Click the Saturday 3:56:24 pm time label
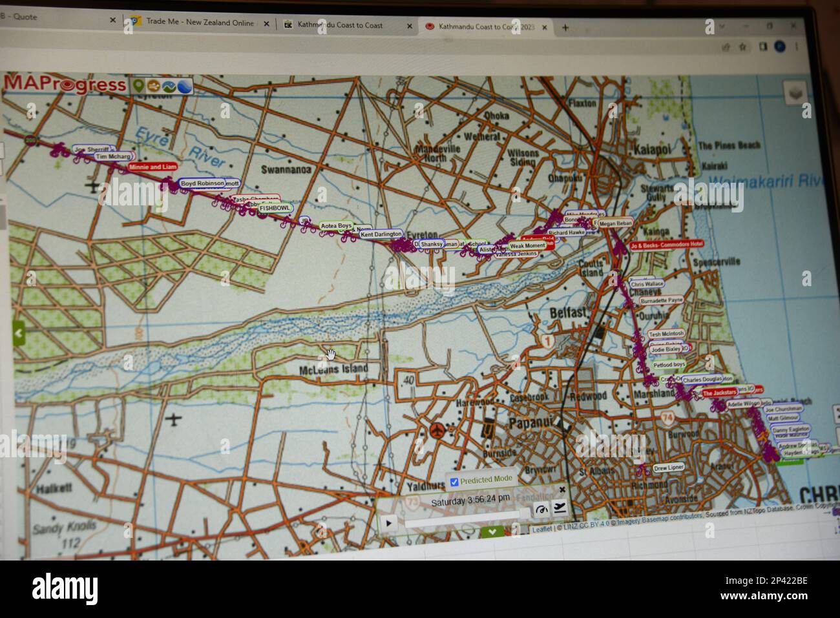Screen dimensions: 840x618 (x=470, y=500)
